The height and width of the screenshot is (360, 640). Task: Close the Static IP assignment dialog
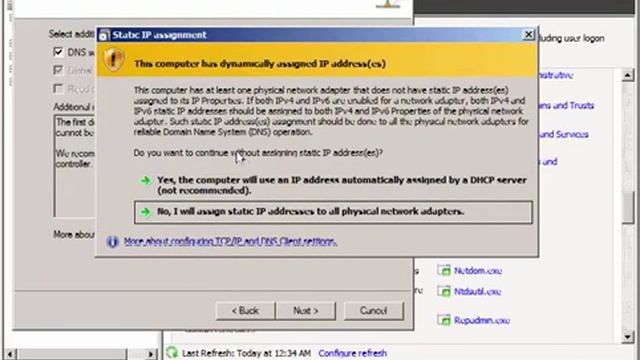528,35
